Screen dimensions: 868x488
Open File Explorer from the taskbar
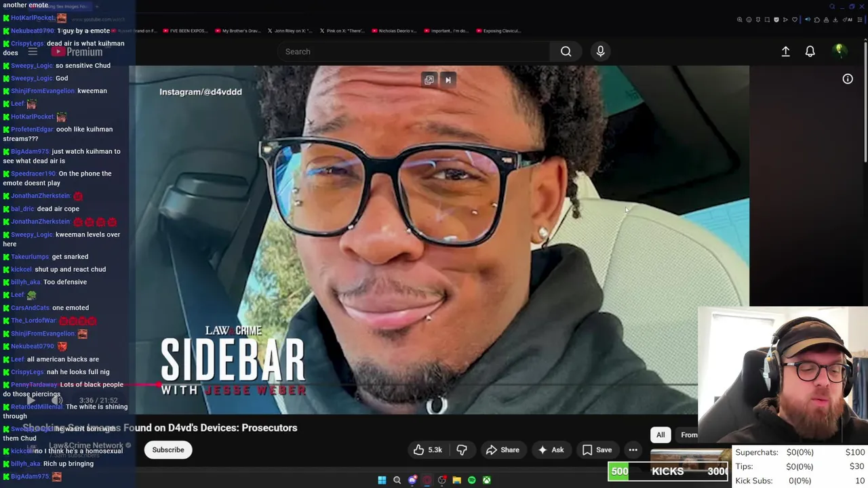coord(456,481)
